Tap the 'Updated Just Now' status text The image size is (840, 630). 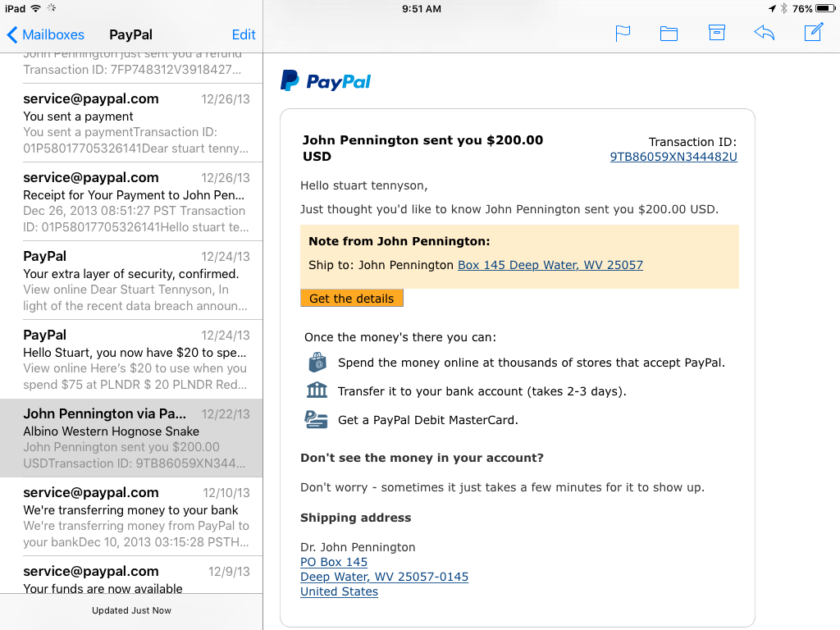pos(131,610)
